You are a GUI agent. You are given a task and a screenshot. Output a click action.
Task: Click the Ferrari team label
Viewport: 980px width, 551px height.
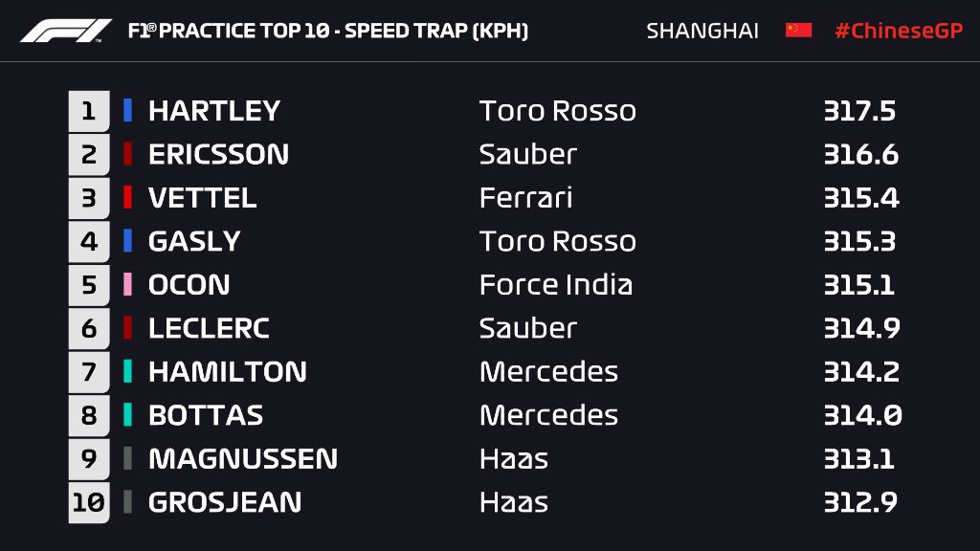point(525,198)
